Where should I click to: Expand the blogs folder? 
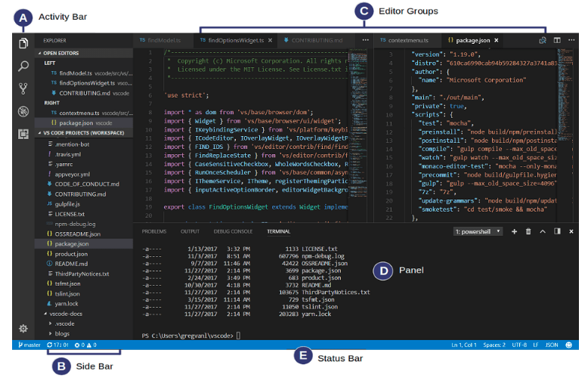(x=61, y=333)
